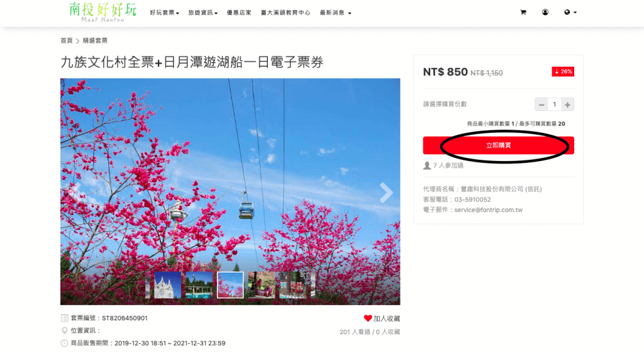Click the 南投好好玩 site logo

coord(103,13)
